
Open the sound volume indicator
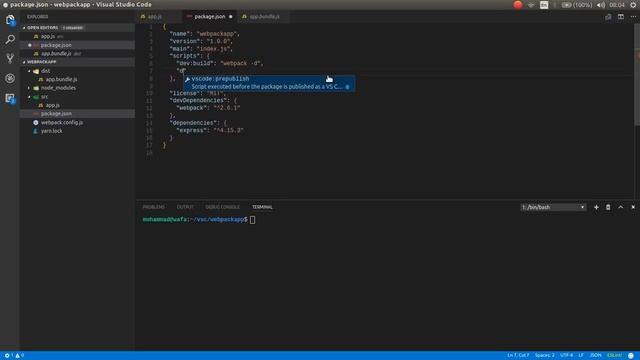[x=601, y=5]
